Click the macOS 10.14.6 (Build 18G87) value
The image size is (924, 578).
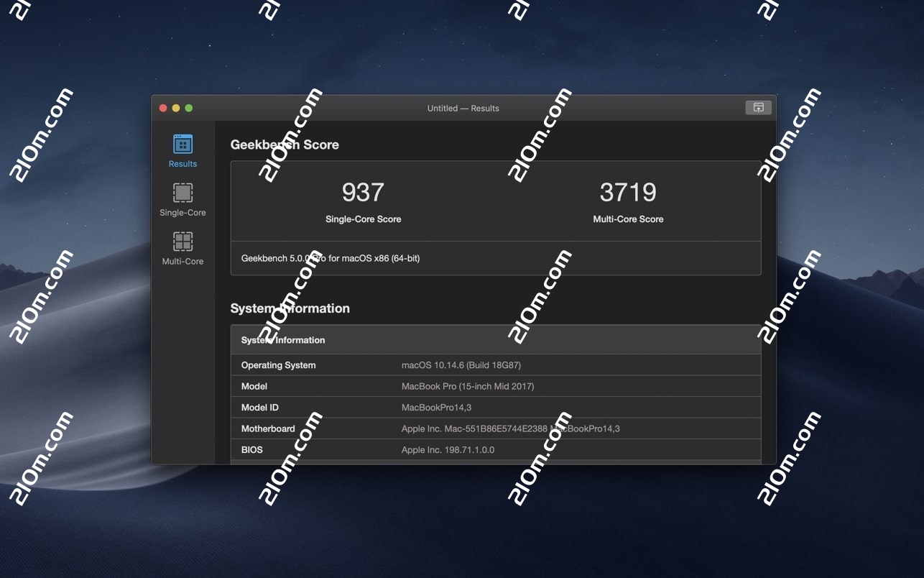[461, 365]
